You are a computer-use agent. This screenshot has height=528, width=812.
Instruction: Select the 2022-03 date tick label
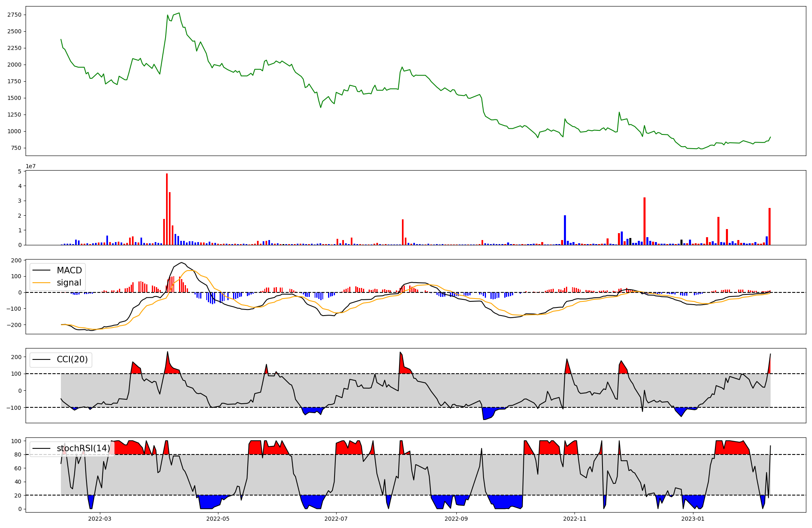click(99, 519)
